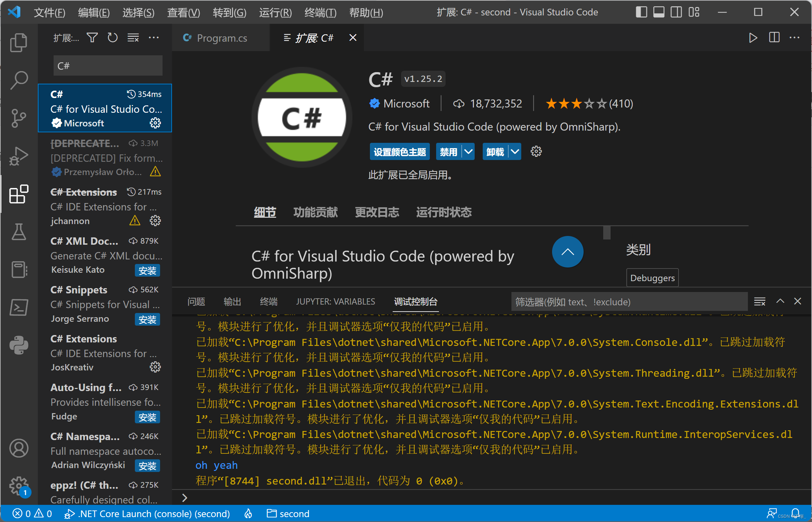Open the Search view in activity bar
Image resolution: width=812 pixels, height=522 pixels.
coord(19,80)
